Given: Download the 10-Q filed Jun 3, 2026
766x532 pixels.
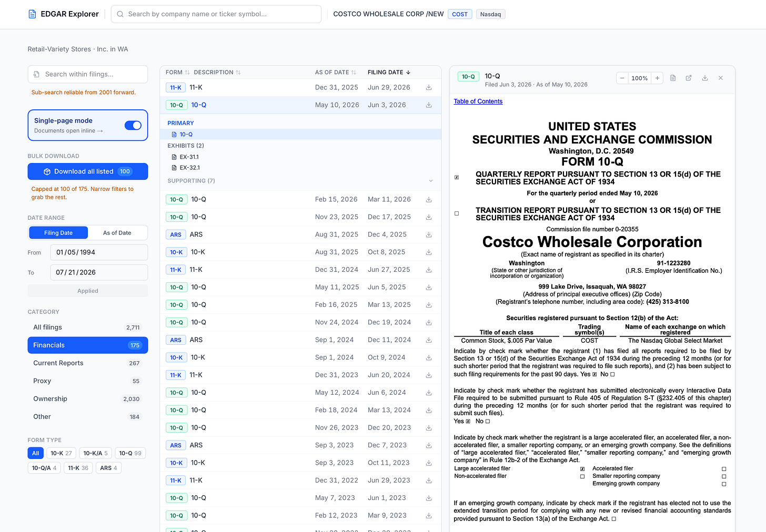Looking at the screenshot, I should click(429, 105).
